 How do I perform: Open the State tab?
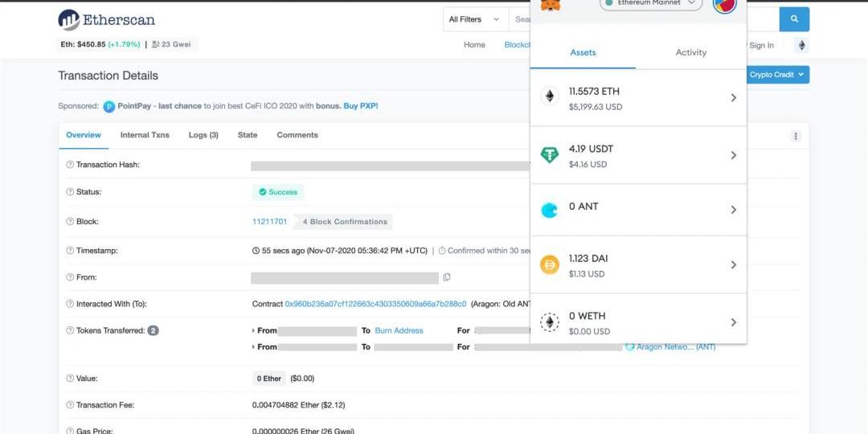tap(248, 135)
